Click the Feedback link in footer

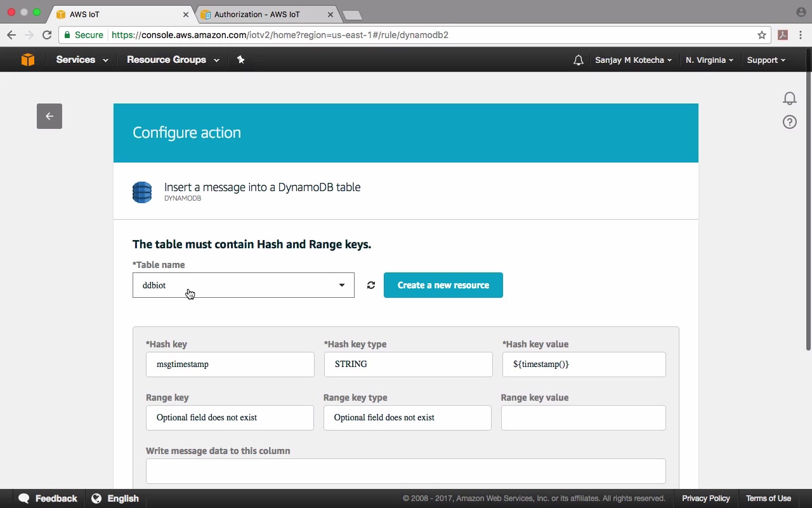click(x=56, y=498)
